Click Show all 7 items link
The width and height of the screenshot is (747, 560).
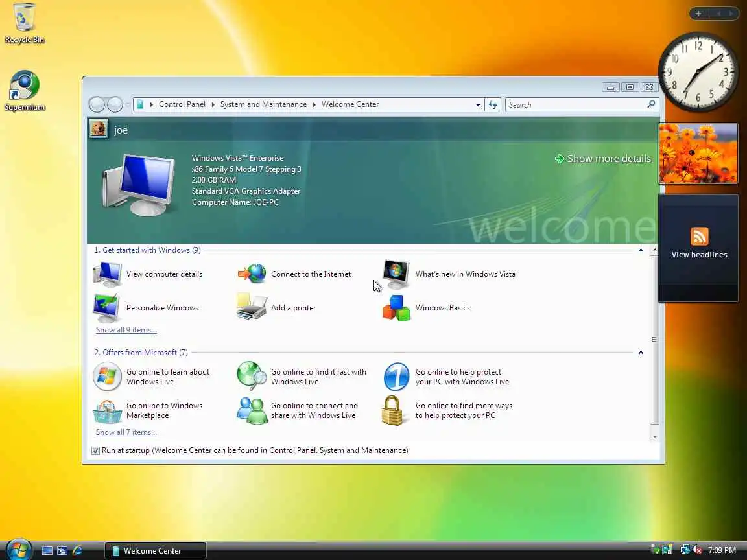click(x=126, y=432)
